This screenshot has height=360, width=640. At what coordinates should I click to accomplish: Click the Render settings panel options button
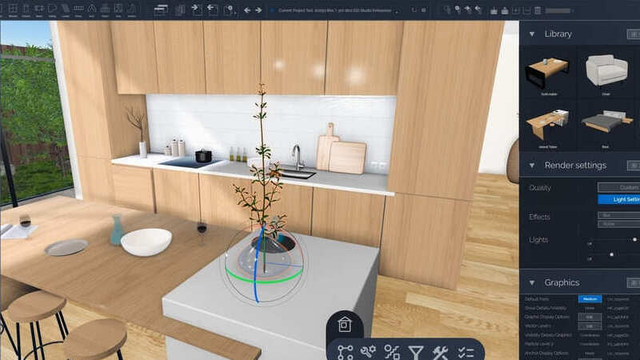tap(633, 165)
